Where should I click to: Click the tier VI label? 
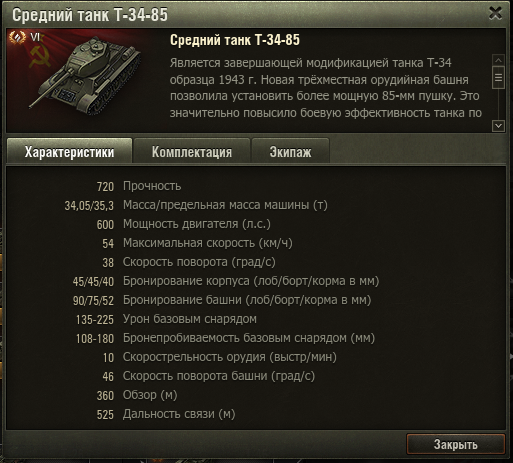(x=35, y=37)
